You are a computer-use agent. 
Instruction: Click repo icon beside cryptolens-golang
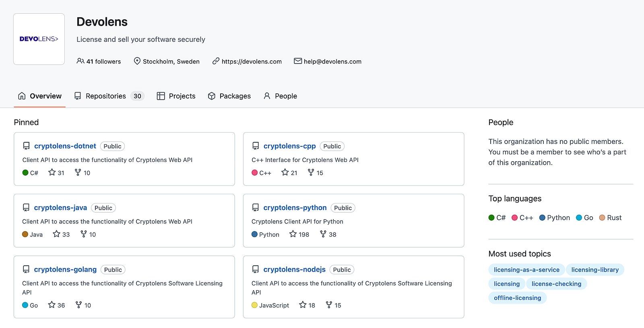pyautogui.click(x=26, y=269)
